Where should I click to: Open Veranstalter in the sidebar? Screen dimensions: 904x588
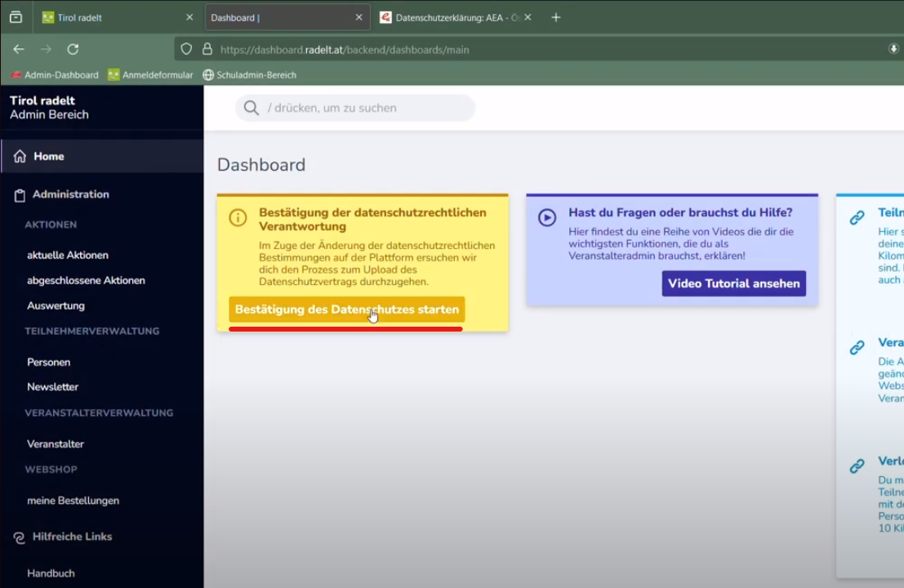click(56, 444)
